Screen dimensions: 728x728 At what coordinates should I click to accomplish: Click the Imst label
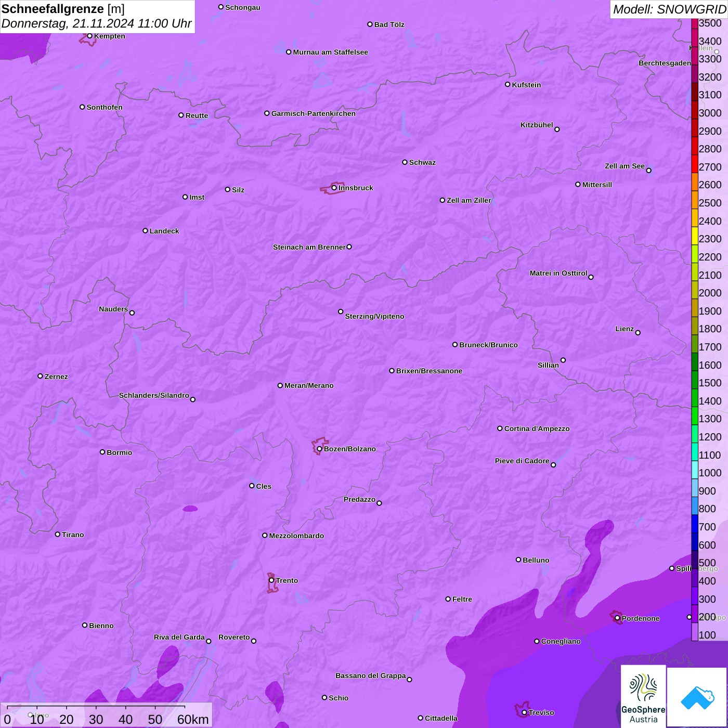pyautogui.click(x=197, y=197)
